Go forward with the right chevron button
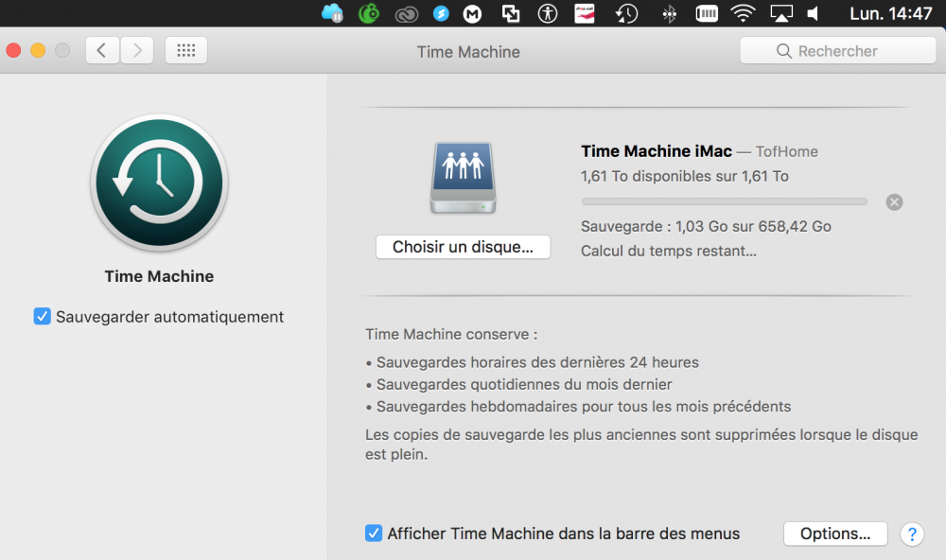 pos(137,50)
